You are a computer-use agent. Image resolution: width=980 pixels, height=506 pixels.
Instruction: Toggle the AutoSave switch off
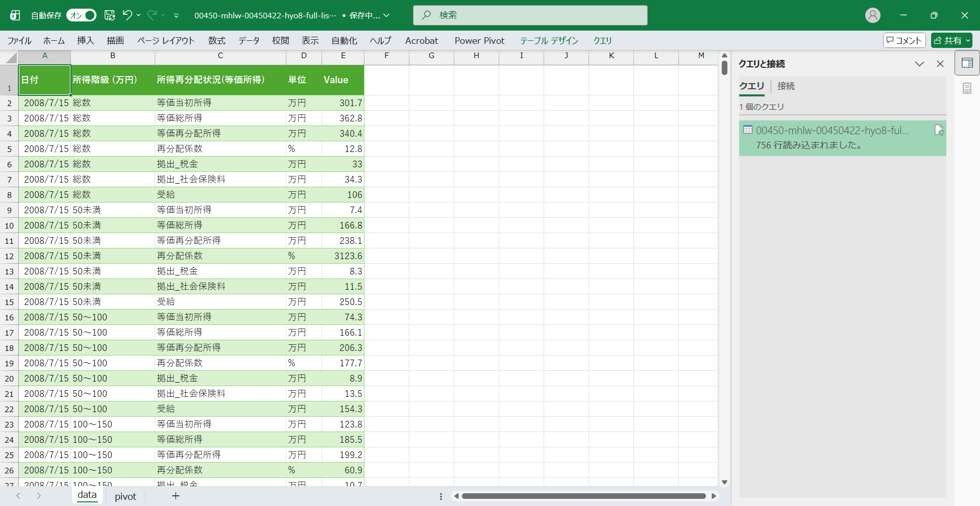[82, 15]
